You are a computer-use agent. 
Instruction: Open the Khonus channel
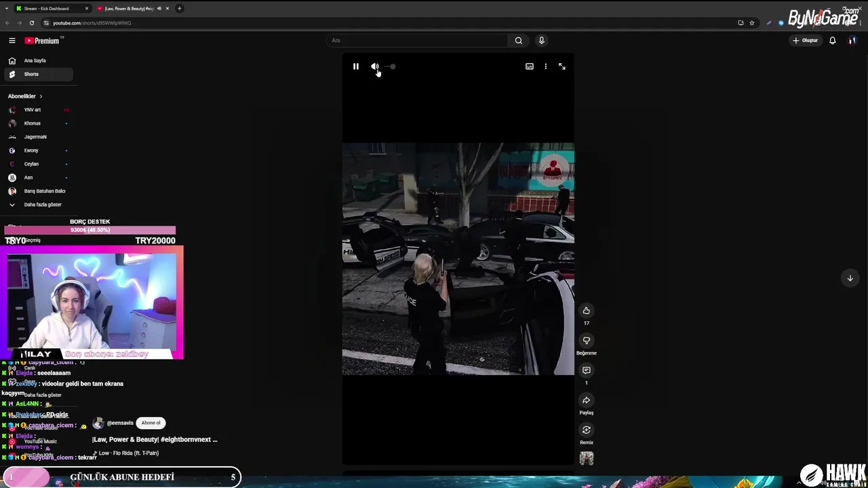click(x=39, y=123)
